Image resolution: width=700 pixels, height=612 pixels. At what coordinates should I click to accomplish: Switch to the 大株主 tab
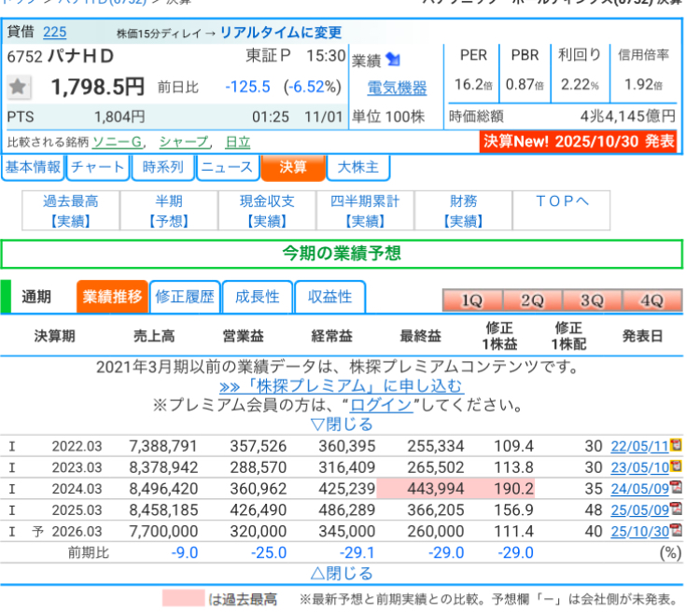click(357, 168)
